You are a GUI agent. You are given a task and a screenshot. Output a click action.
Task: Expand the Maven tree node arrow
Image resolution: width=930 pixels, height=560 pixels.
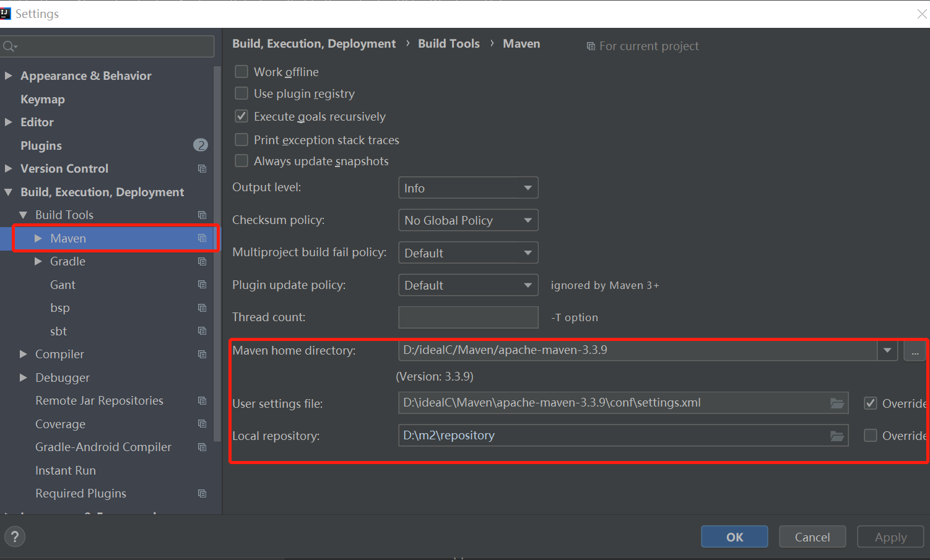coord(38,238)
